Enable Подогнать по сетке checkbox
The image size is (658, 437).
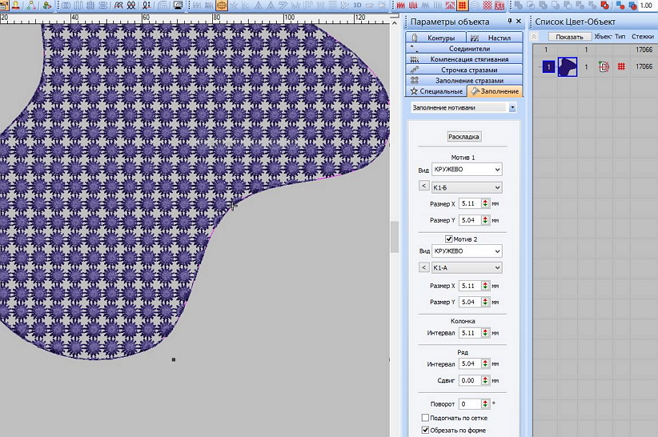tap(425, 417)
